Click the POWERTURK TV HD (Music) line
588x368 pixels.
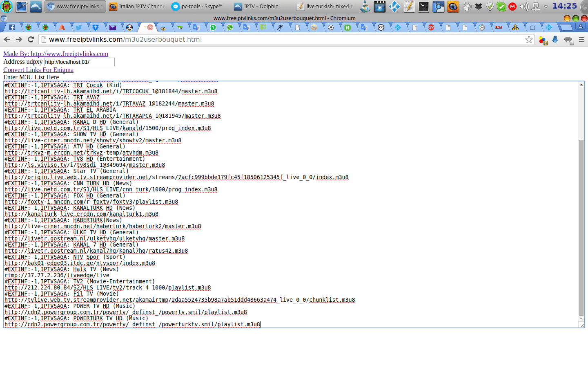(76, 318)
